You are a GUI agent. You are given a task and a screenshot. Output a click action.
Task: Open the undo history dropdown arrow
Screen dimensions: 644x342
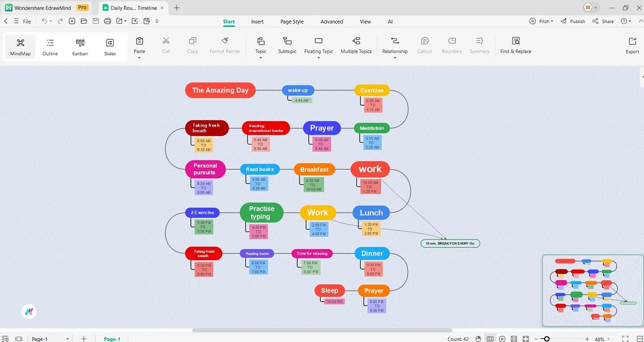pos(51,21)
